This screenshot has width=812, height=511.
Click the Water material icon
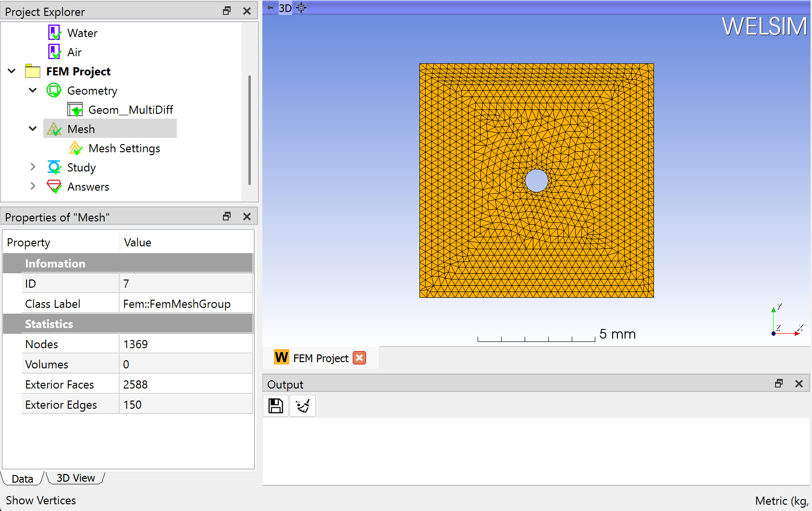click(x=54, y=33)
